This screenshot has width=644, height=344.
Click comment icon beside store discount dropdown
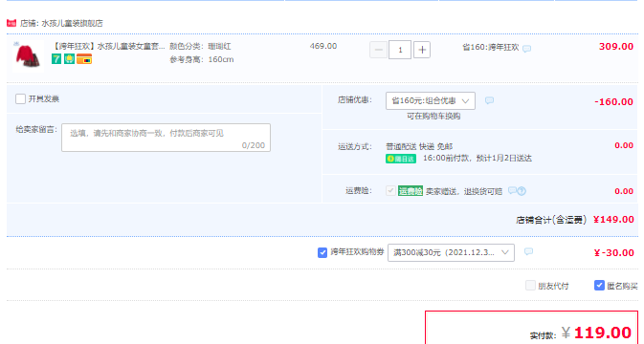pos(489,100)
